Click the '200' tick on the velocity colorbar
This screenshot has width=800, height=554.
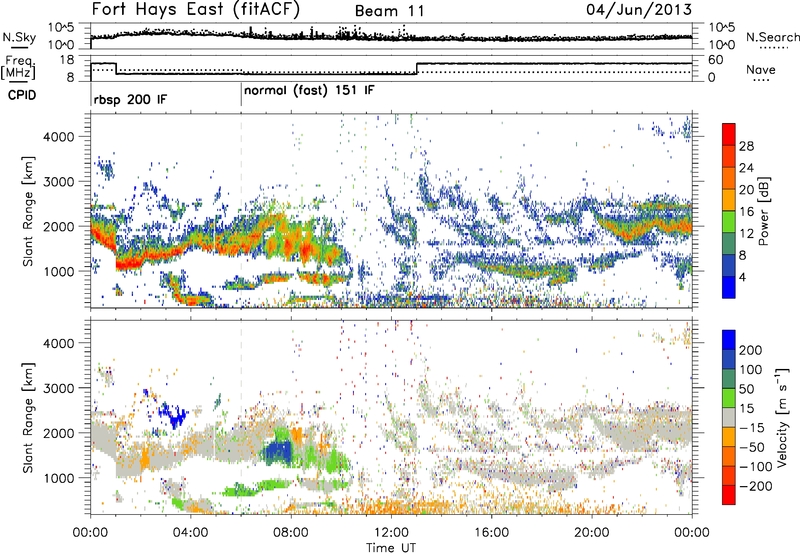(751, 350)
